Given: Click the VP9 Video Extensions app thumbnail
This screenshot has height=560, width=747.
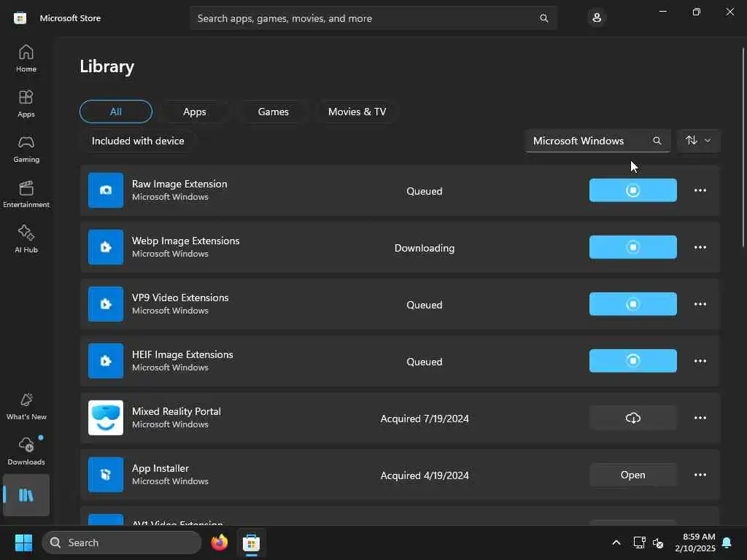Looking at the screenshot, I should pos(106,304).
